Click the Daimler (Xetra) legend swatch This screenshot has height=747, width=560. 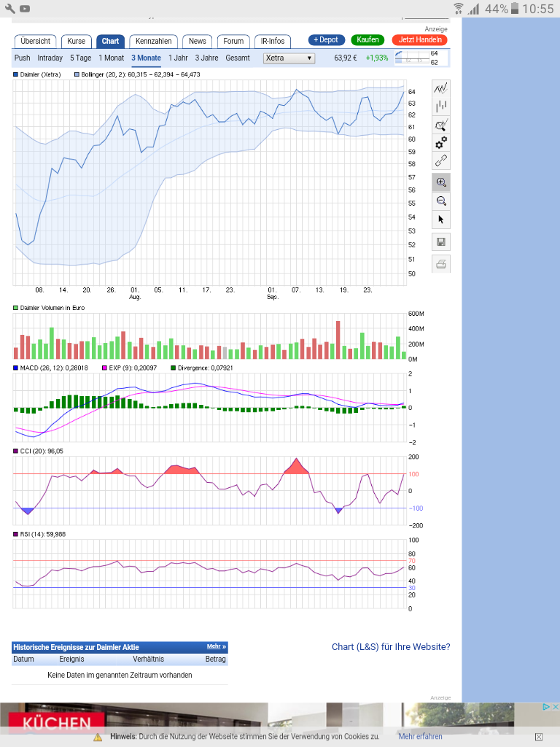click(16, 75)
